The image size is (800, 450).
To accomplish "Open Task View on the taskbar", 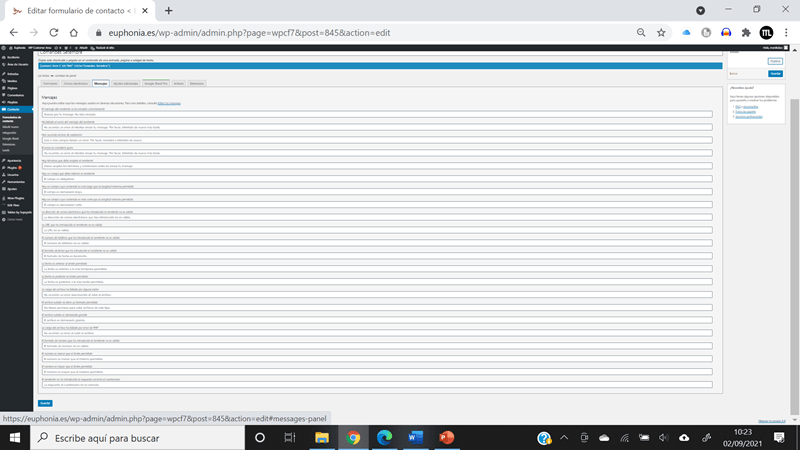I will coord(290,438).
